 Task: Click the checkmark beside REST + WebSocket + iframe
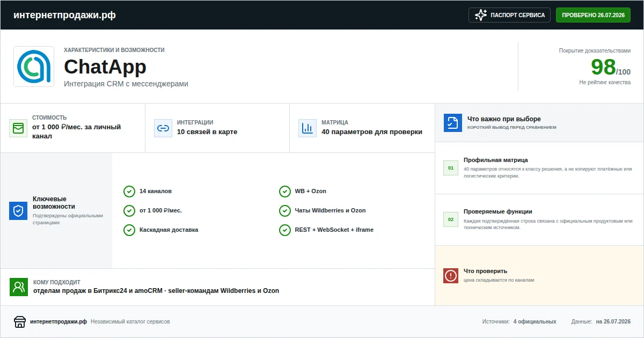point(285,230)
